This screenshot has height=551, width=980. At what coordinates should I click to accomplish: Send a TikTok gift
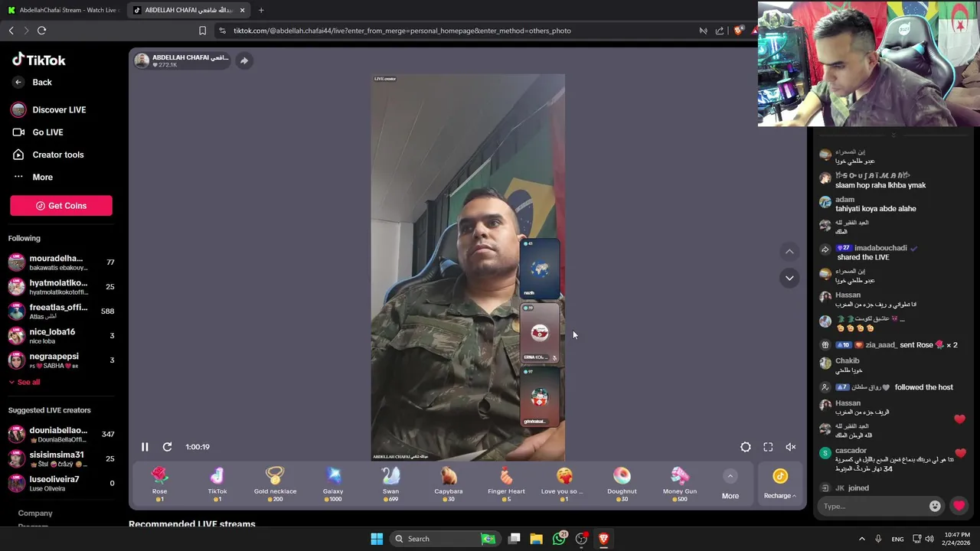[217, 484]
